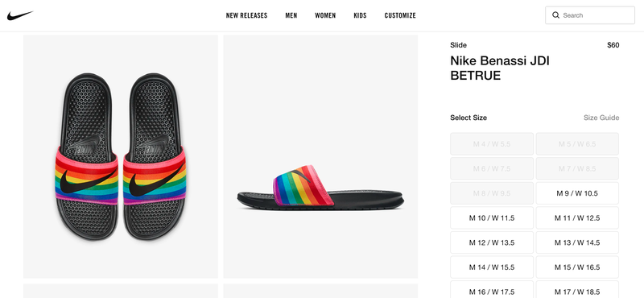644x298 pixels.
Task: Open the Kids menu
Action: click(x=360, y=15)
